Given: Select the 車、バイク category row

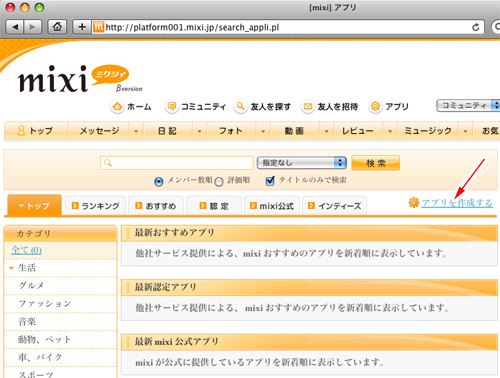Looking at the screenshot, I should click(60, 357).
